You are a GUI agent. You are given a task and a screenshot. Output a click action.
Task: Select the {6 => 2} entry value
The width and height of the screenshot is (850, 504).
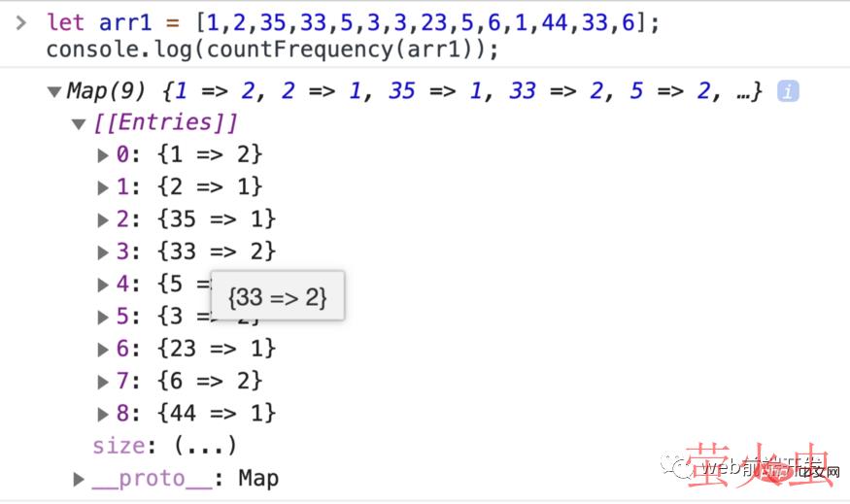[x=211, y=381]
